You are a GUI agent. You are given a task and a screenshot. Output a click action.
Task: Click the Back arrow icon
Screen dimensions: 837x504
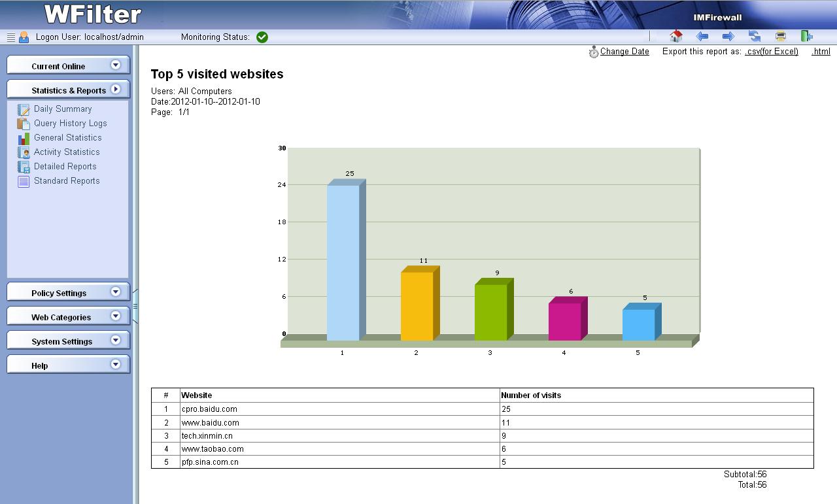click(x=702, y=37)
